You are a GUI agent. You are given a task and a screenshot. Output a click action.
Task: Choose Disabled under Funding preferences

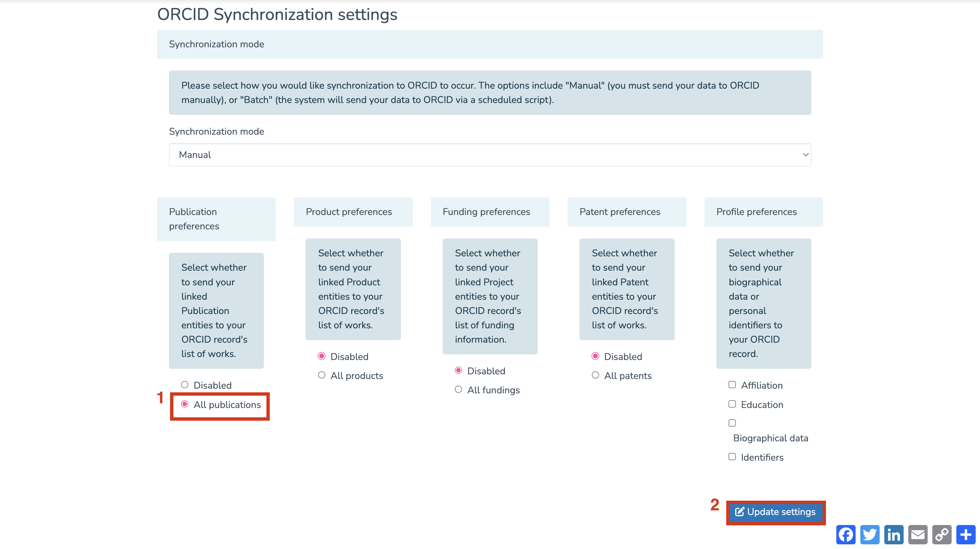[x=458, y=370]
